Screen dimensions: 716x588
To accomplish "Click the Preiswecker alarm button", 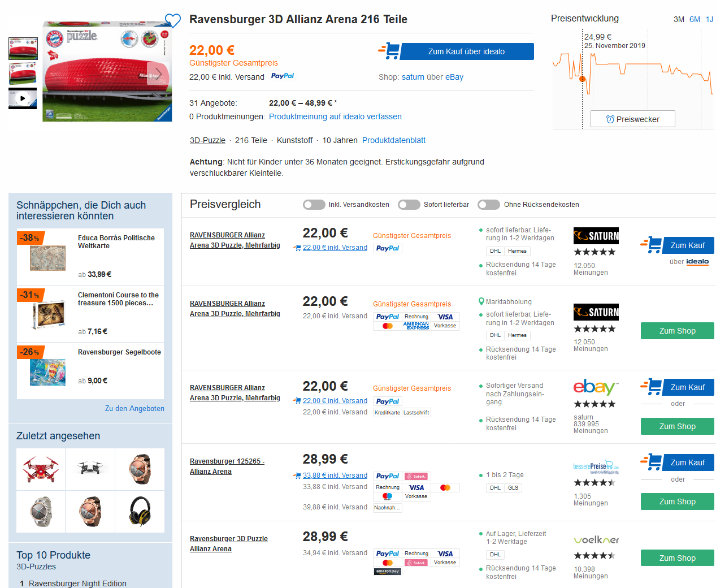I will [x=632, y=119].
